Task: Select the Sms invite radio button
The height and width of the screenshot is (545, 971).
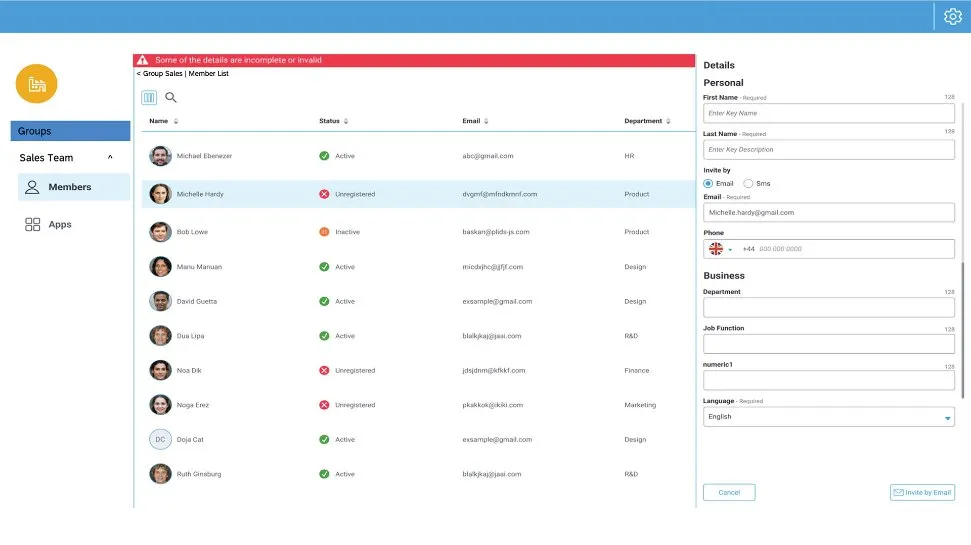Action: tap(748, 184)
